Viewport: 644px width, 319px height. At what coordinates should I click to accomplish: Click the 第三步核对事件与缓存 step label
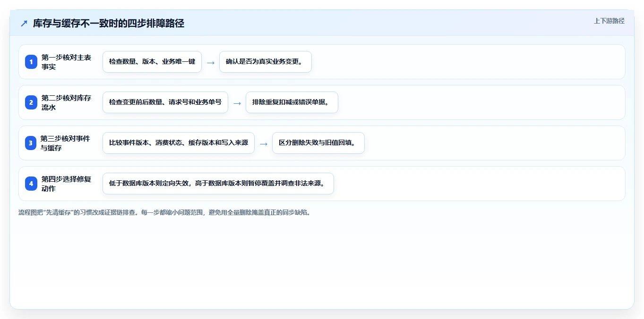(65, 143)
